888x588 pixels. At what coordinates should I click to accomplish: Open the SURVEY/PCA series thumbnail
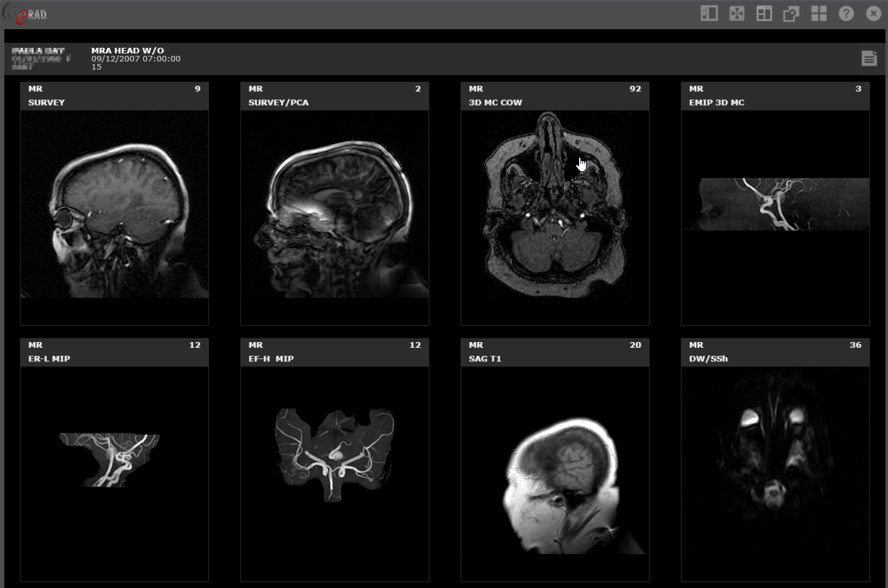coord(334,217)
